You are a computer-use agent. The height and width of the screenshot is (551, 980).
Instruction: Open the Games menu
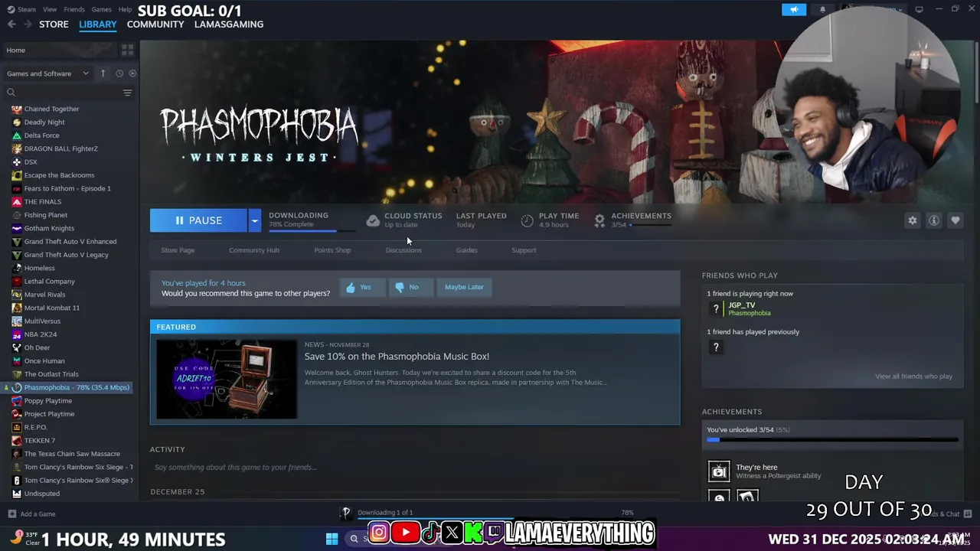click(101, 9)
